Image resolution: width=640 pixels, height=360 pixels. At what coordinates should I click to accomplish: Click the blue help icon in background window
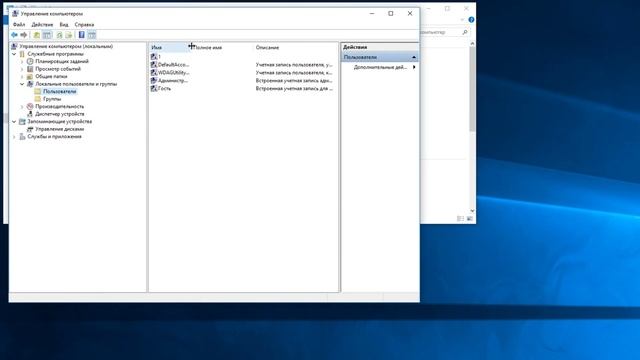[x=471, y=20]
